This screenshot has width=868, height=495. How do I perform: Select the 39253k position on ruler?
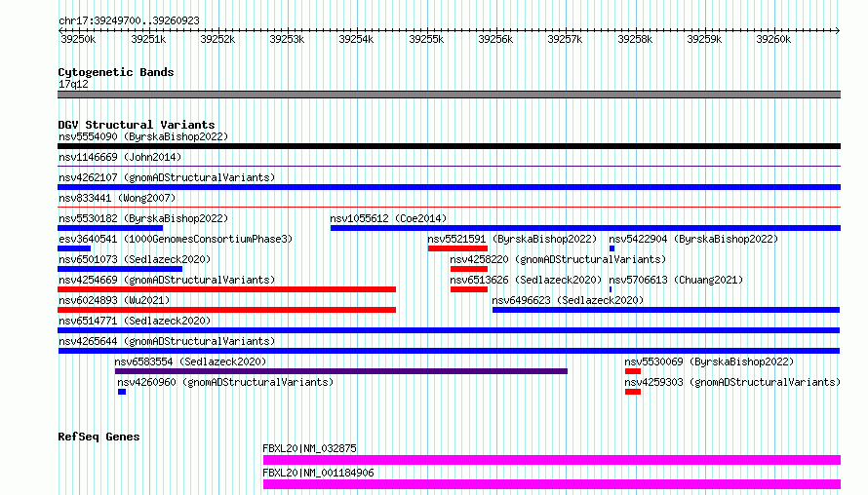point(287,39)
